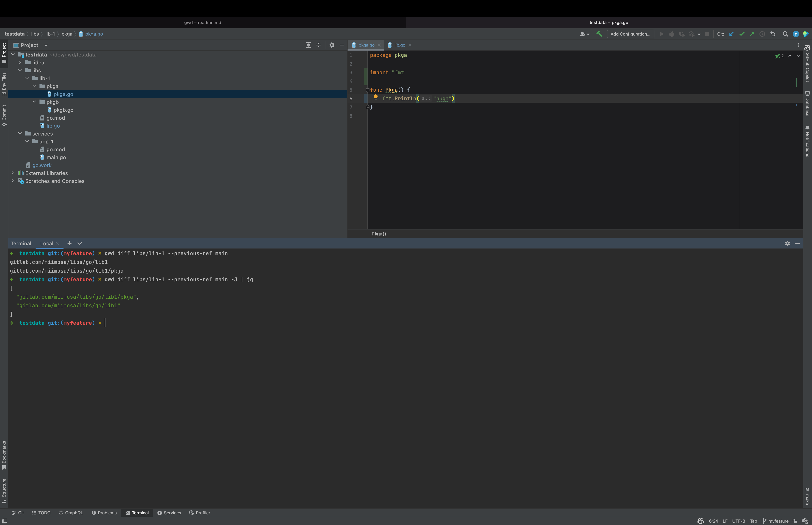Collapse the lib-1 folder
This screenshot has height=525, width=812.
tap(27, 78)
